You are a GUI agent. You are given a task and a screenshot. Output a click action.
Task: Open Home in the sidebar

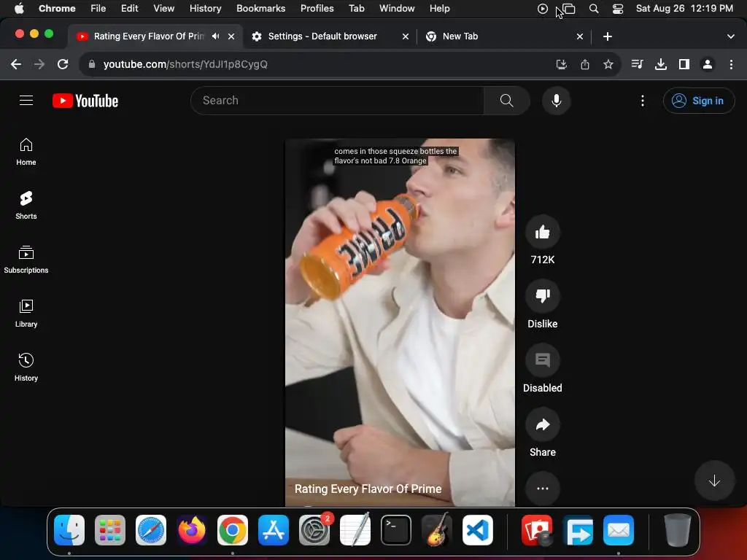[x=26, y=152]
